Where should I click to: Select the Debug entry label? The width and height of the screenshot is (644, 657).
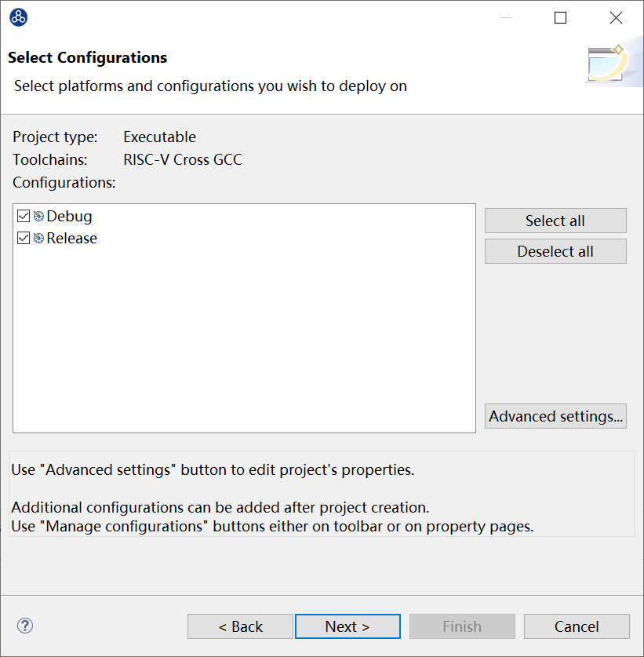tap(69, 217)
